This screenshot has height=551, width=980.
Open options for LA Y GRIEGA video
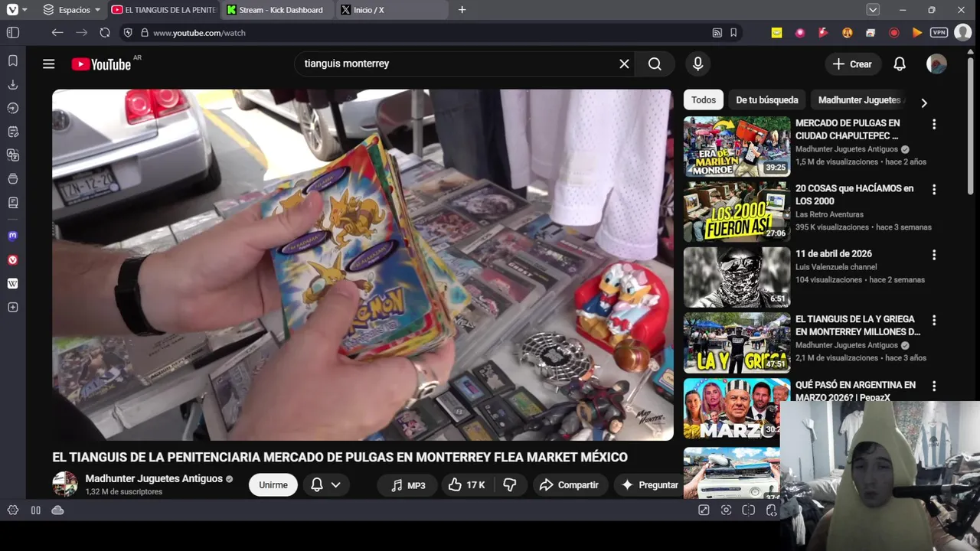click(x=934, y=320)
